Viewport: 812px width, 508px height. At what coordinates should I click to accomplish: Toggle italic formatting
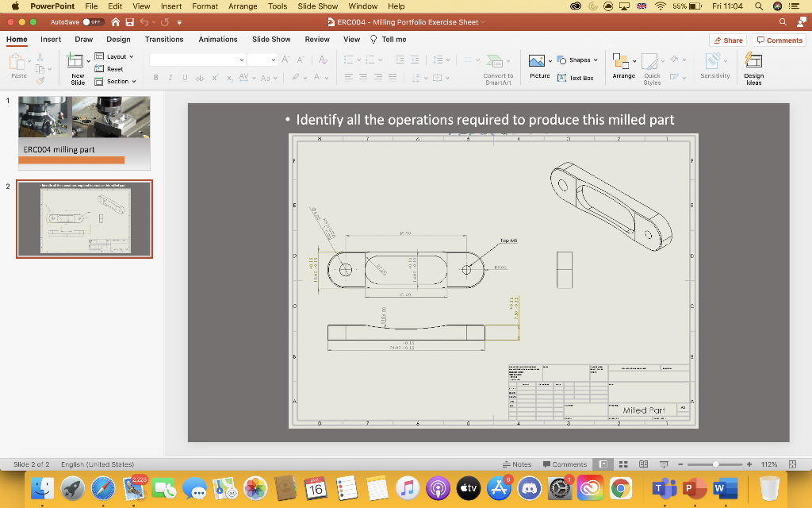tap(169, 78)
